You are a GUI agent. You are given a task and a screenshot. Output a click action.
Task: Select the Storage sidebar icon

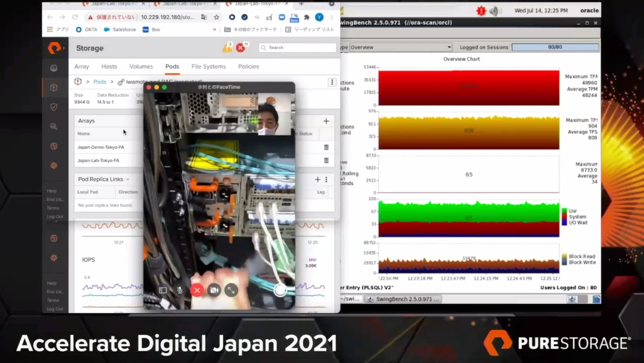[54, 87]
